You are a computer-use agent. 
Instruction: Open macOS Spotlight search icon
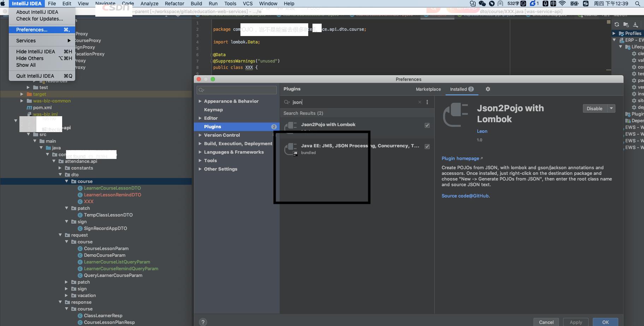(637, 4)
